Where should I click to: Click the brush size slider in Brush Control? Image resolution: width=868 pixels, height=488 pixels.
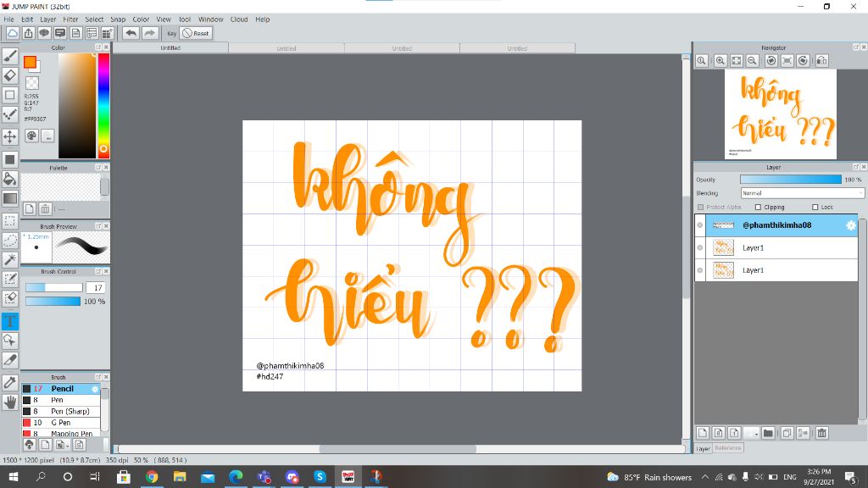pyautogui.click(x=53, y=288)
